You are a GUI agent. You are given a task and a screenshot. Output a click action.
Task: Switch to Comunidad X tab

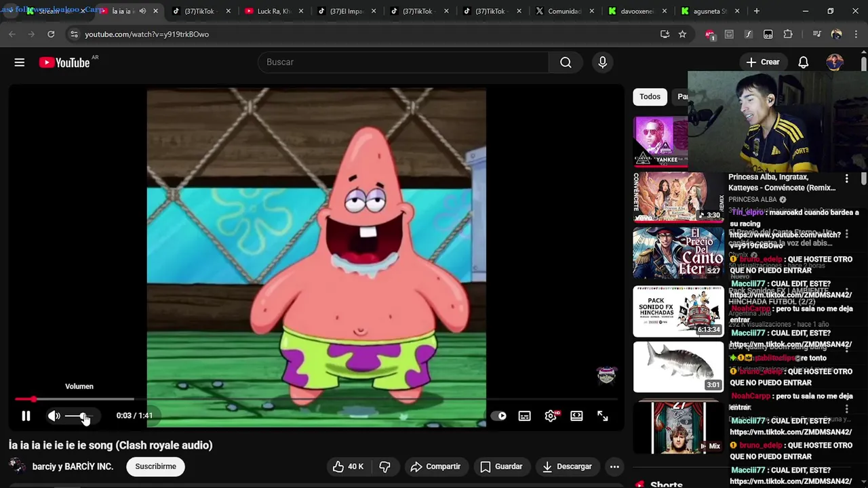(565, 11)
